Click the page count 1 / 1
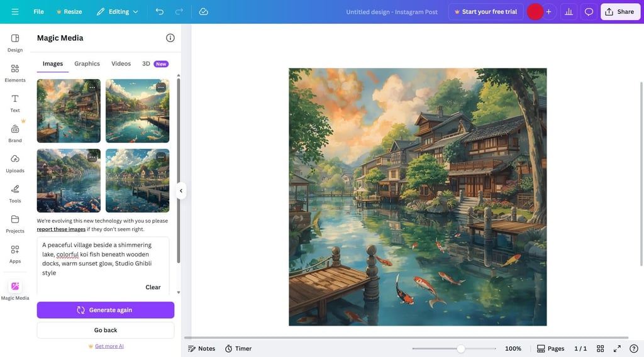Image resolution: width=644 pixels, height=357 pixels. tap(580, 348)
